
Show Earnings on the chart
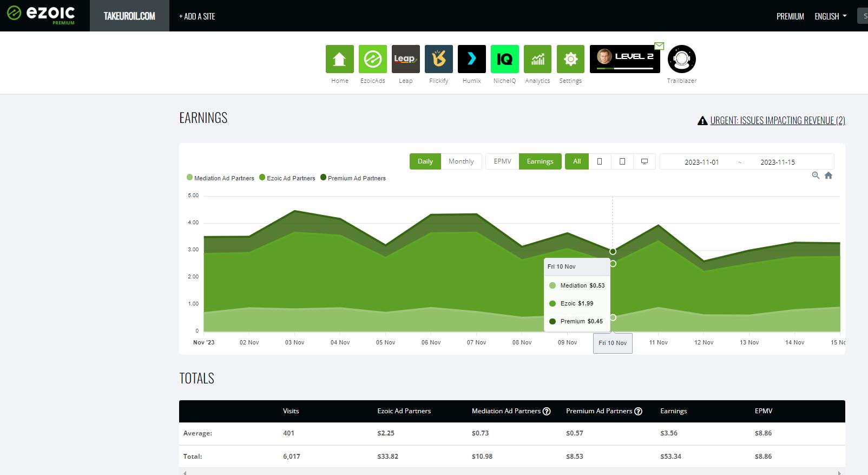[540, 161]
